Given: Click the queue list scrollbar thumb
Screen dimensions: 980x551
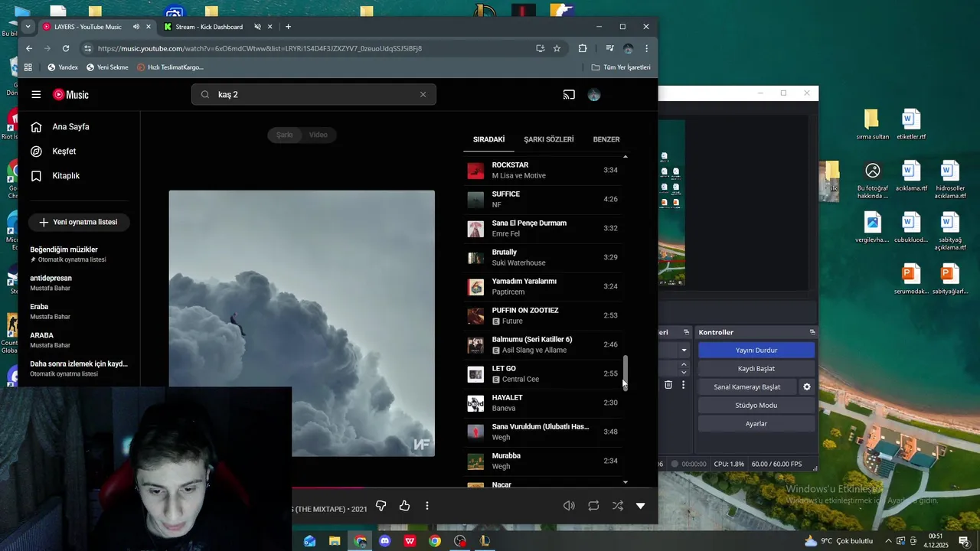Looking at the screenshot, I should click(625, 373).
